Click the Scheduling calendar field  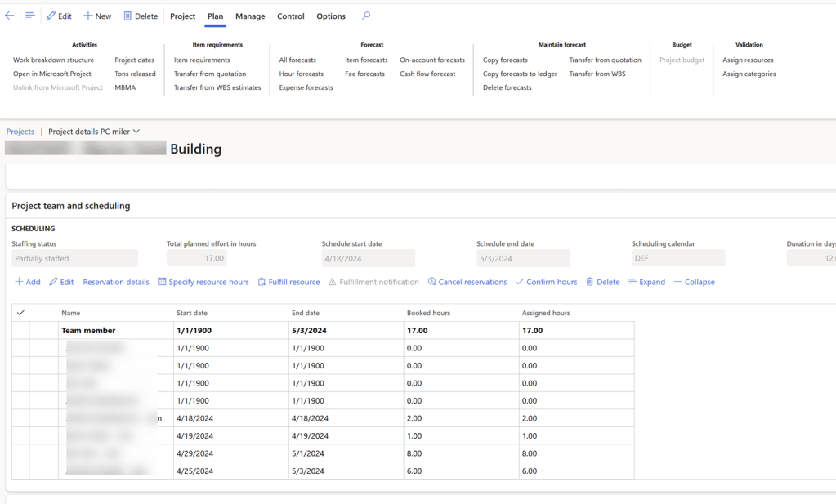tap(677, 258)
